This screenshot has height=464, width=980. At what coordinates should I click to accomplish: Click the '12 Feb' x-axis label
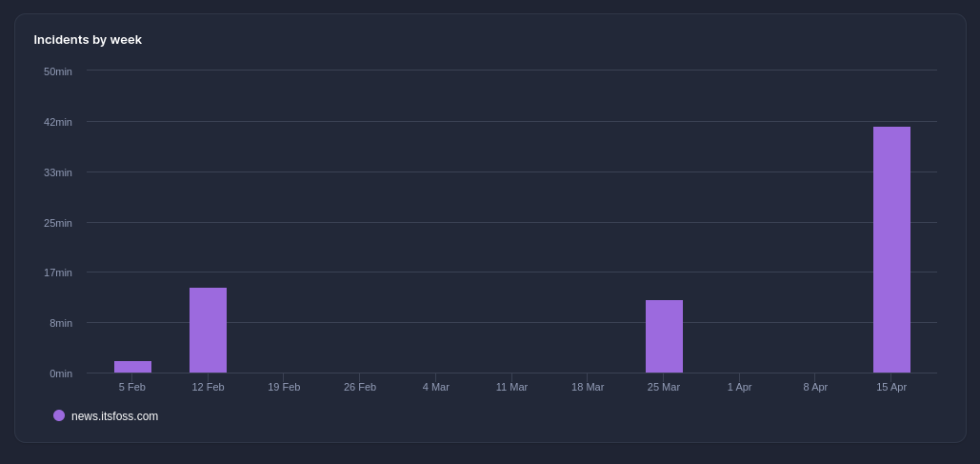pyautogui.click(x=209, y=387)
